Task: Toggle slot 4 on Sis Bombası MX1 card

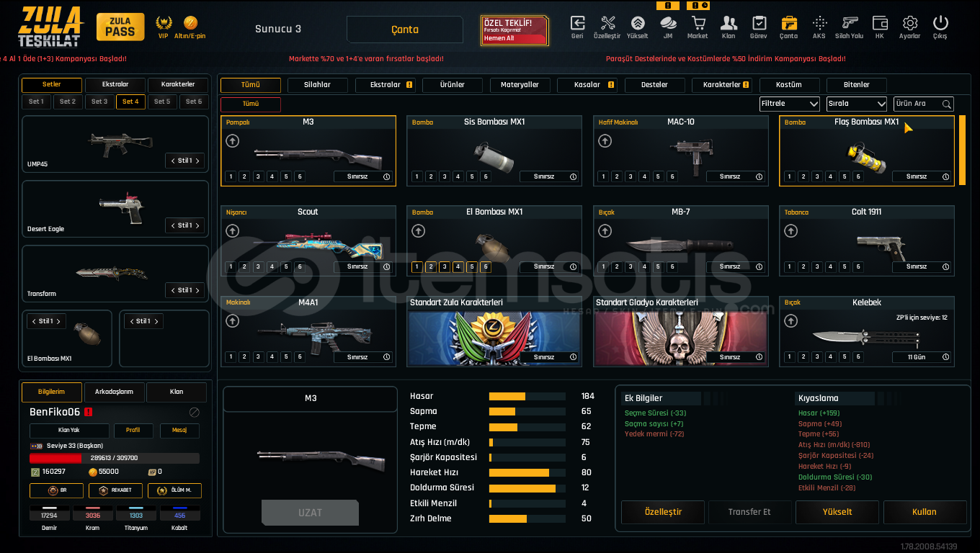Action: pos(458,176)
